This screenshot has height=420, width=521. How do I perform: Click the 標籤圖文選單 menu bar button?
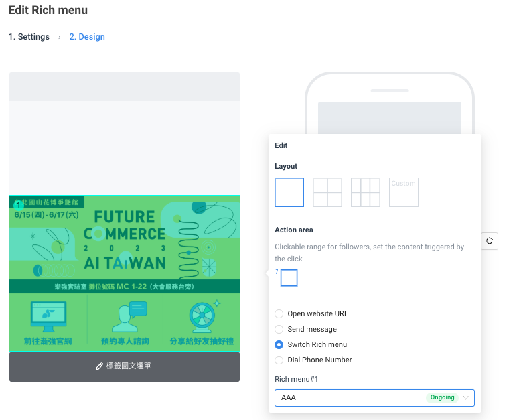[x=125, y=367]
